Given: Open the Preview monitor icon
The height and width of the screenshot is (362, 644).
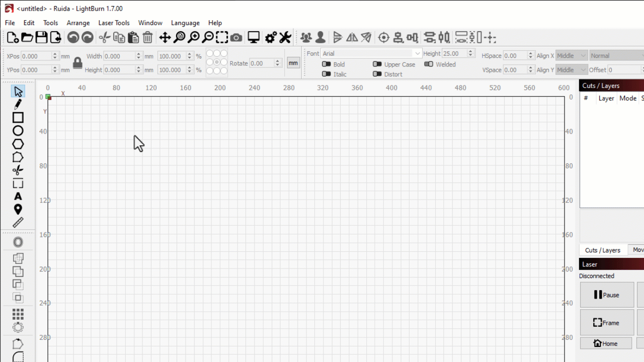Looking at the screenshot, I should point(254,38).
